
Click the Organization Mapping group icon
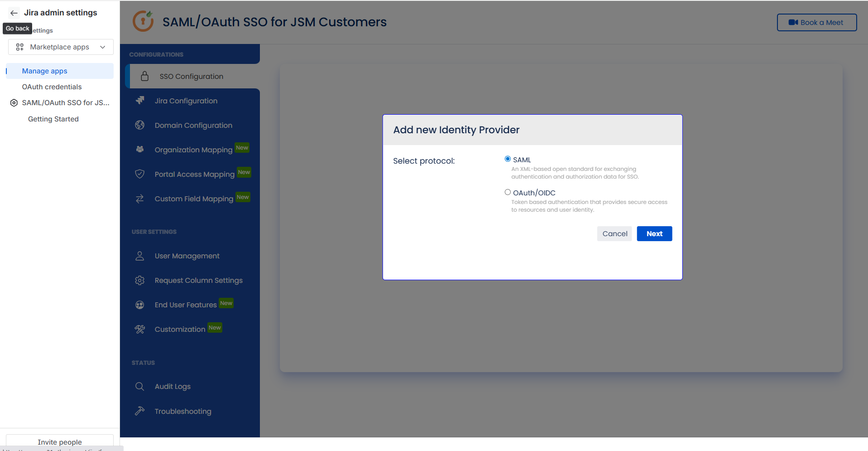[140, 149]
